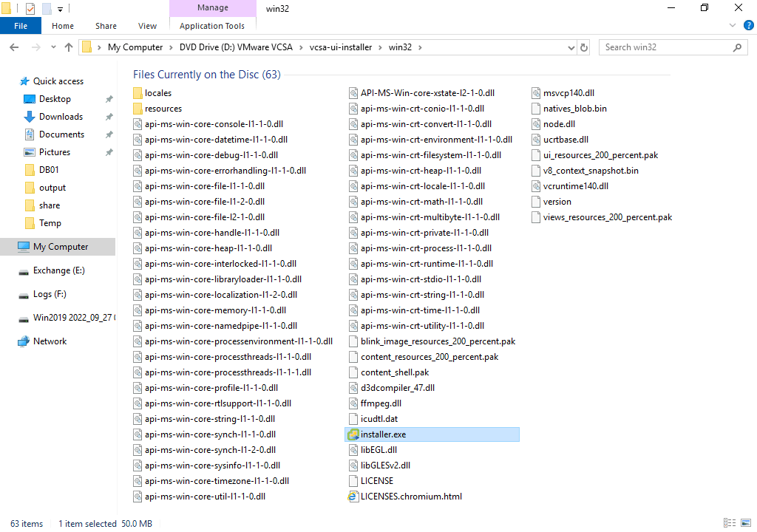Image resolution: width=757 pixels, height=532 pixels.
Task: Open the Application Tools tab
Action: pyautogui.click(x=212, y=25)
